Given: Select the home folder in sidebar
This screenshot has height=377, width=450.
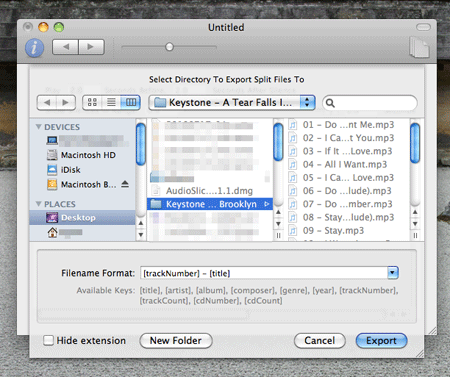Looking at the screenshot, I should 52,232.
